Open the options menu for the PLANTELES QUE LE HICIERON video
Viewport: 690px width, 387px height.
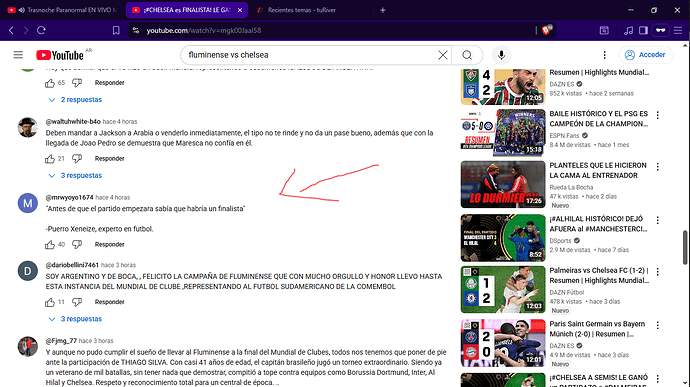point(657,167)
